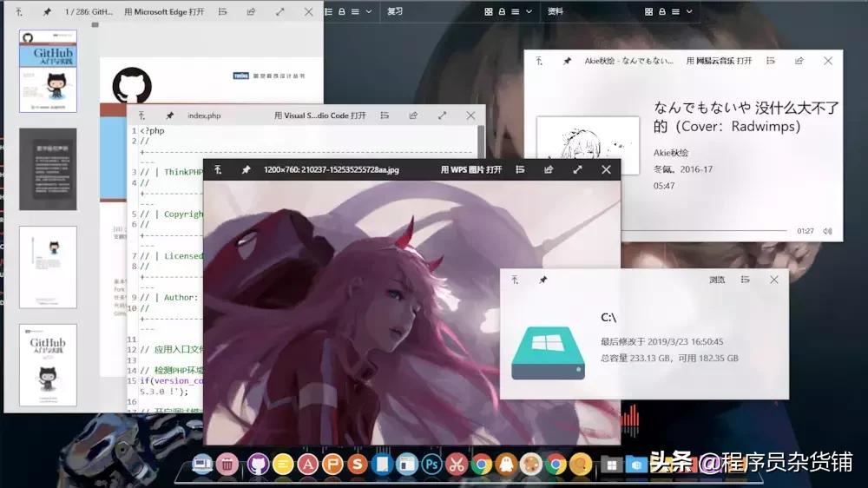The width and height of the screenshot is (868, 488).
Task: Maximize the index.php preview with the expand arrows
Action: click(x=442, y=115)
